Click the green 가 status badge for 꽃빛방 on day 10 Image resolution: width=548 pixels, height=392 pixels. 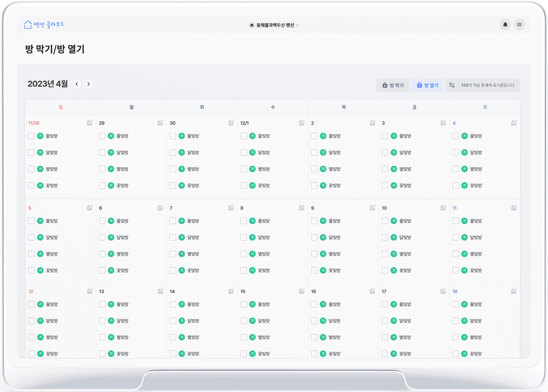394,270
